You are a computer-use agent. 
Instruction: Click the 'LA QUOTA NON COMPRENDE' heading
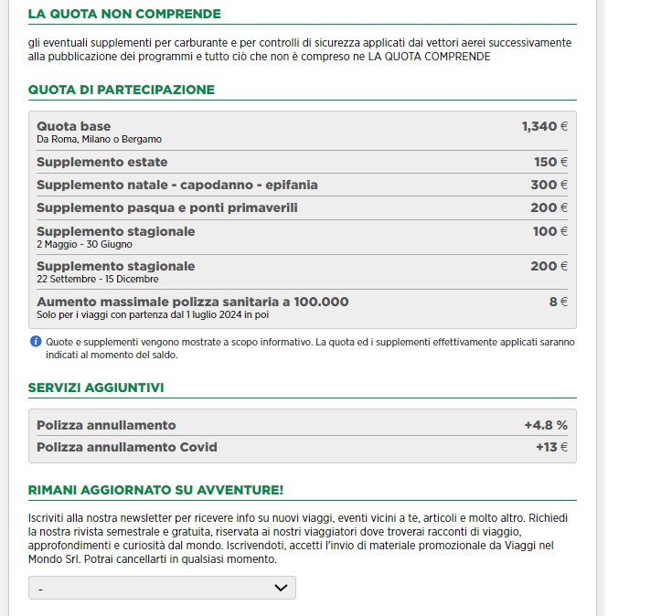tap(124, 14)
